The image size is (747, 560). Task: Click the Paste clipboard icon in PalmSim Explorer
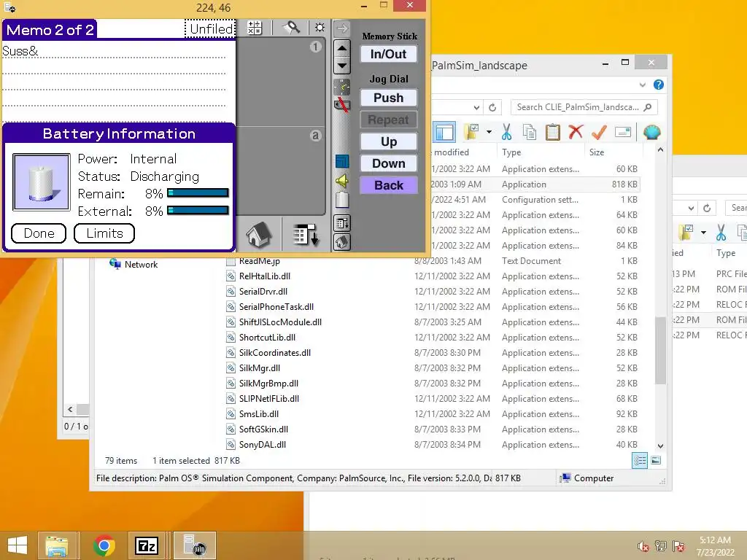[x=553, y=132]
